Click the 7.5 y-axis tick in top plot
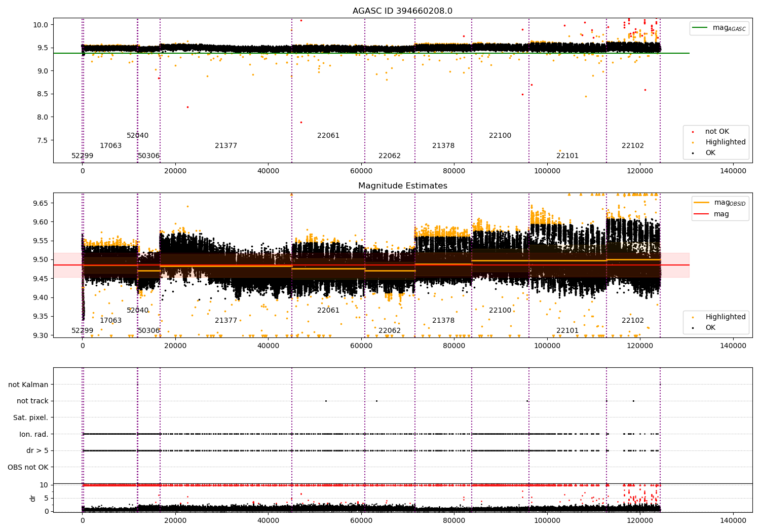The width and height of the screenshot is (760, 532). (x=43, y=140)
